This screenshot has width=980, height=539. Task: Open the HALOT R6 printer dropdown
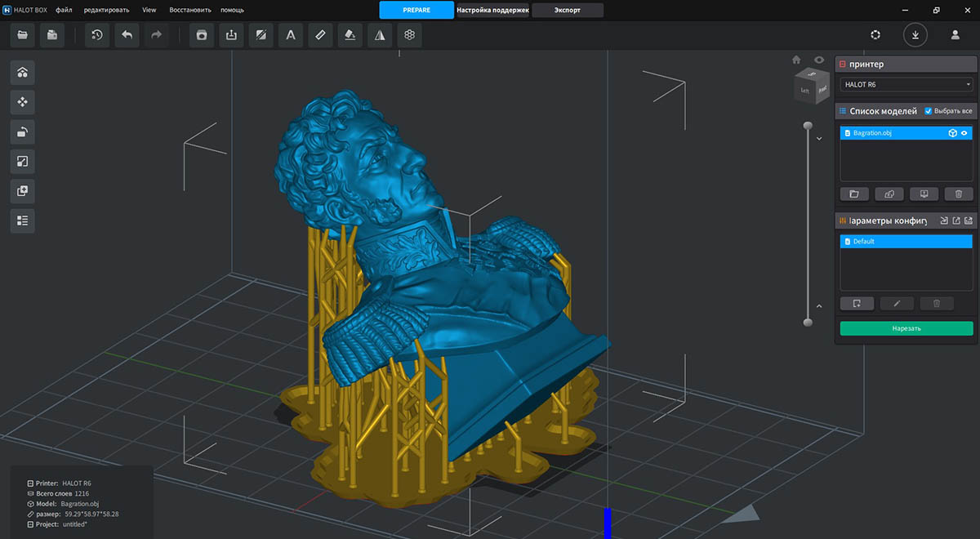tap(906, 84)
